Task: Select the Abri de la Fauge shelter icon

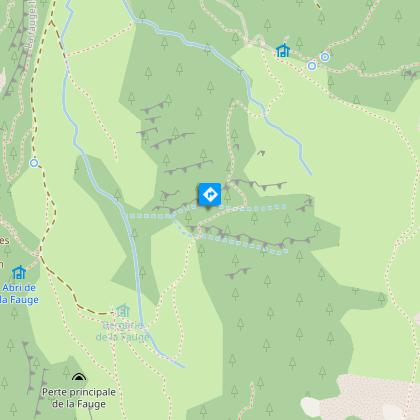Action: [x=19, y=273]
